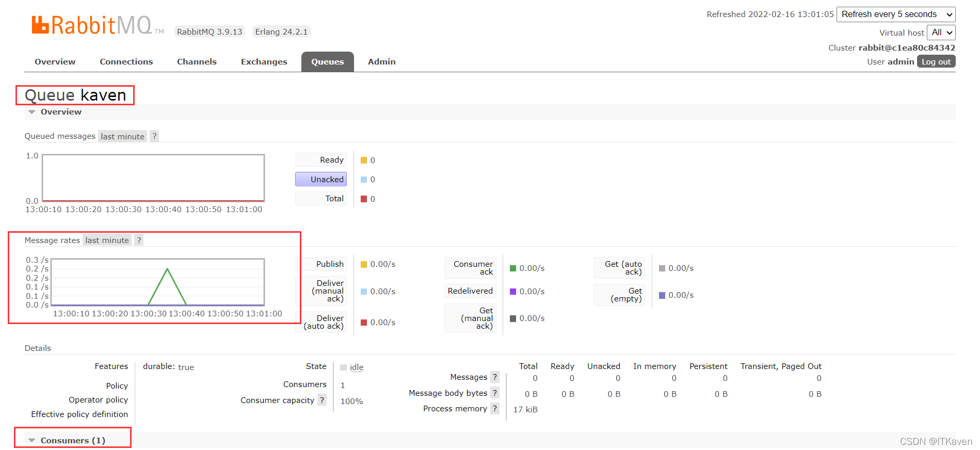Screen dimensions: 980x450
Task: Click the Process memory value 17 kiB
Action: pyautogui.click(x=525, y=410)
